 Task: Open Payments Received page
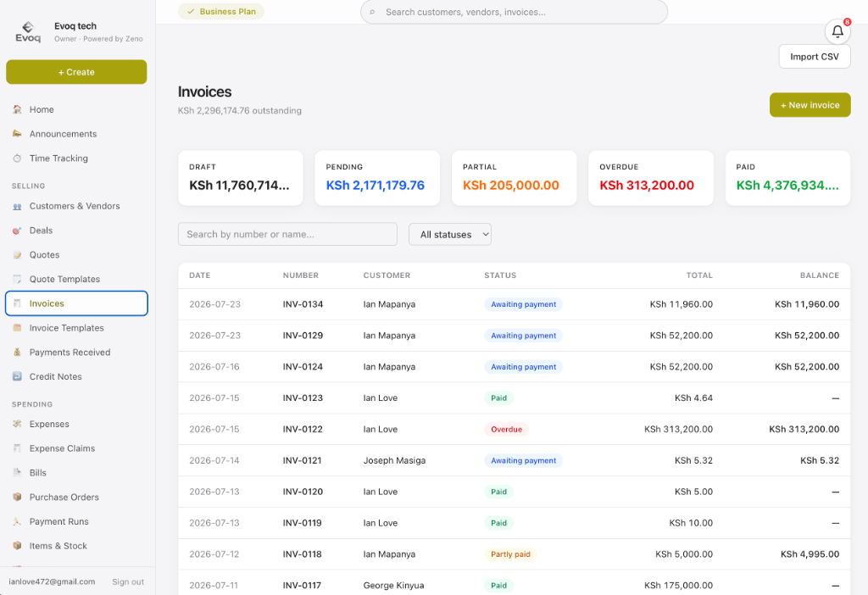(x=76, y=352)
